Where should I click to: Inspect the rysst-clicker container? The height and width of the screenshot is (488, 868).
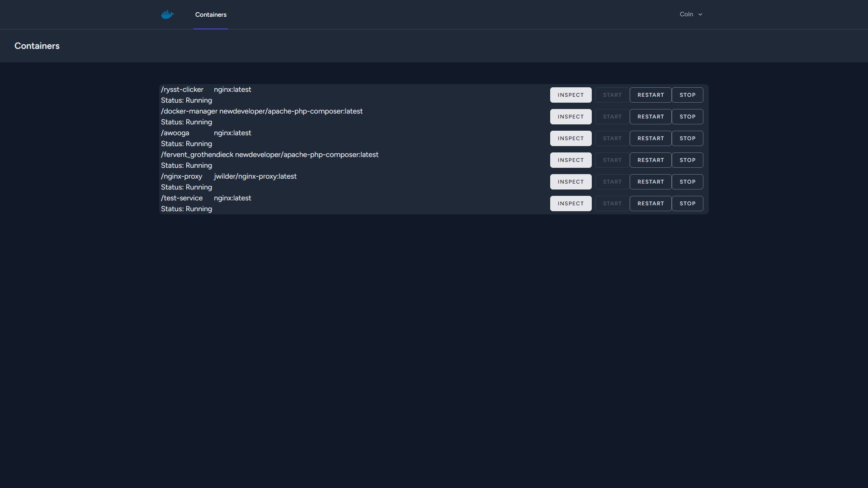coord(571,95)
